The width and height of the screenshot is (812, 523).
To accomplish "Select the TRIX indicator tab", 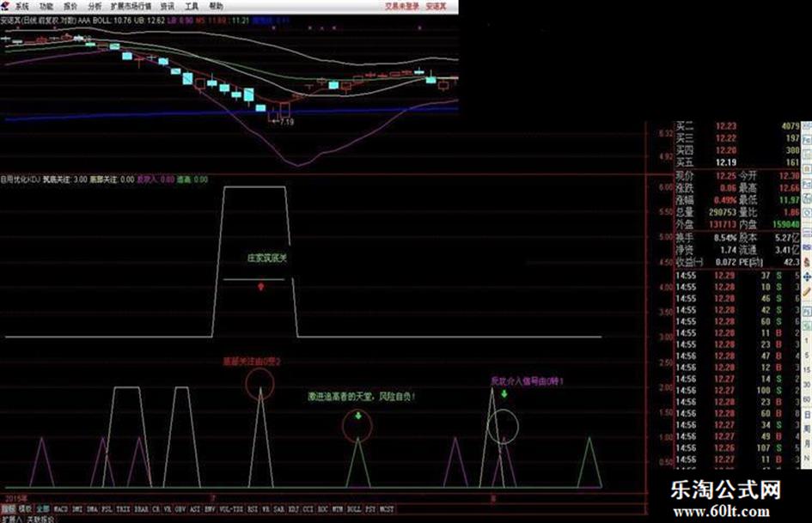I will coord(123,509).
